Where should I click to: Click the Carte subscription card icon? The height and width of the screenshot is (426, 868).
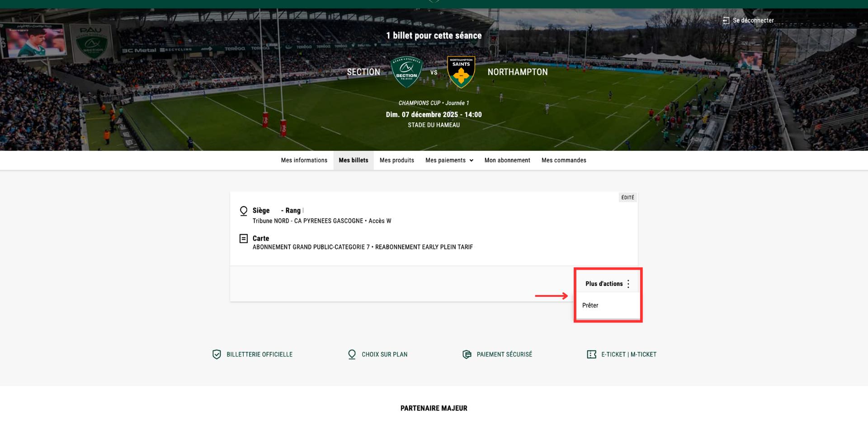(x=244, y=239)
